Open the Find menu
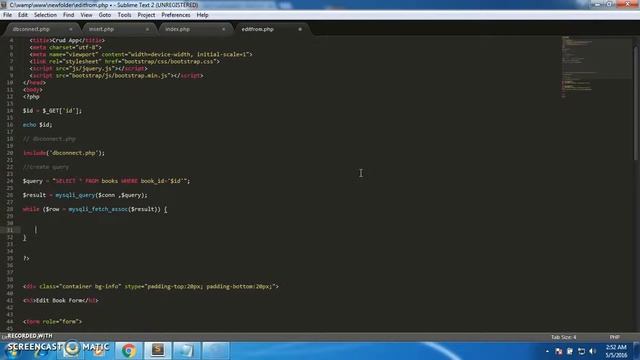640x360 pixels. pos(69,15)
